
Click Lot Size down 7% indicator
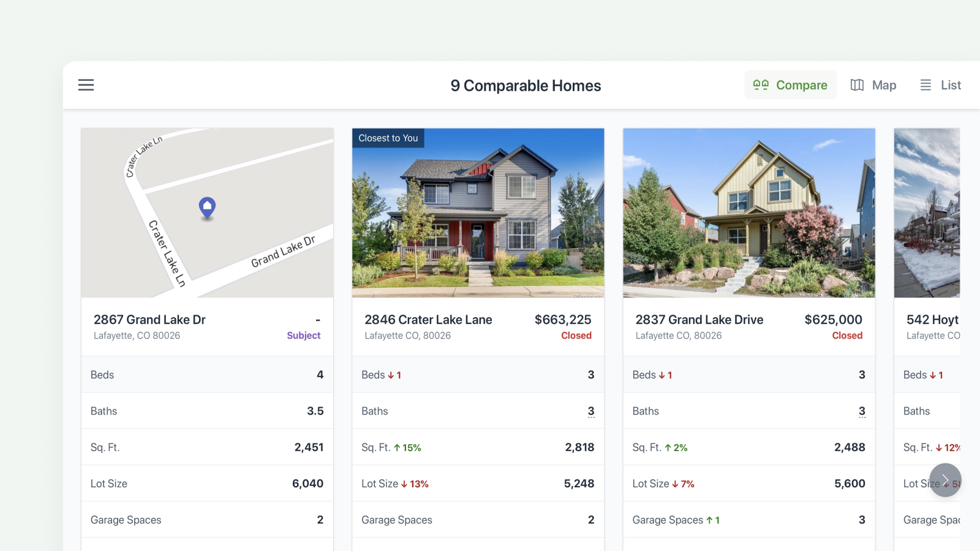tap(684, 484)
